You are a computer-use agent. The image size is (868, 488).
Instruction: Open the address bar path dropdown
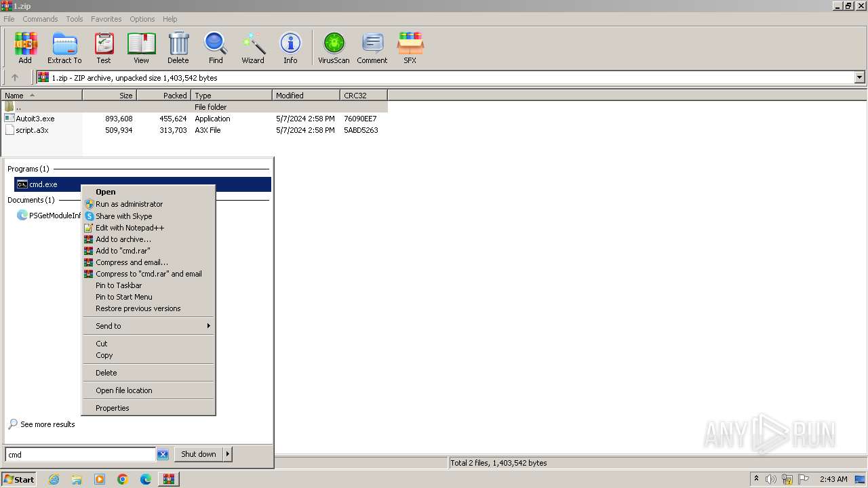[860, 77]
